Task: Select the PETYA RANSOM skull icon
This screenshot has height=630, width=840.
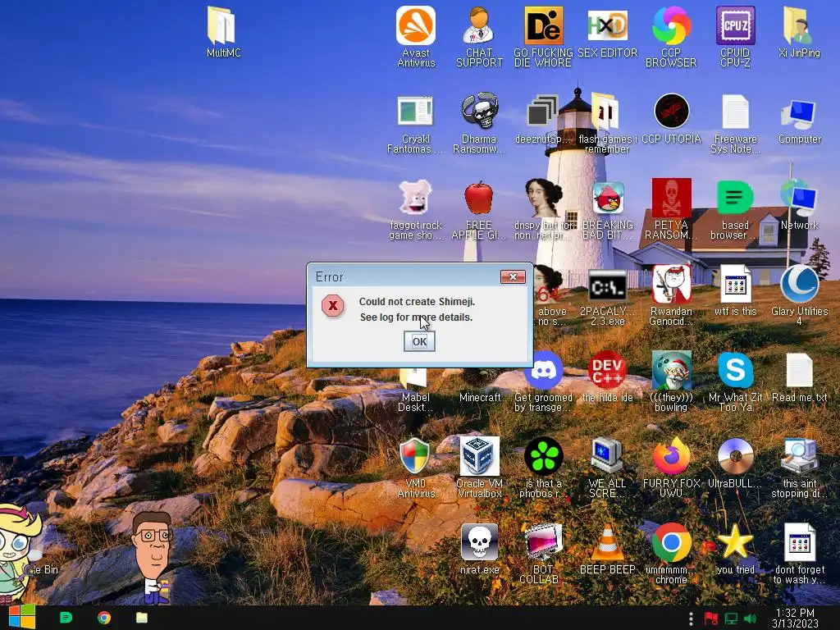Action: tap(671, 199)
